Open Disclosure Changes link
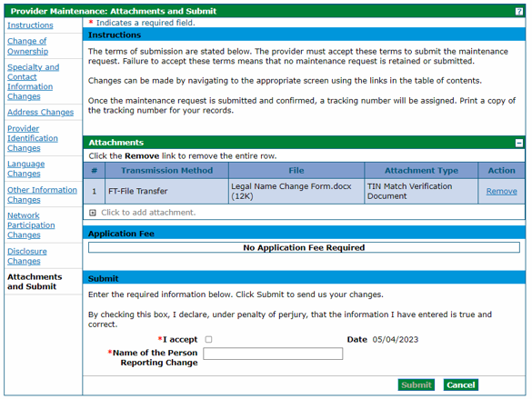This screenshot has height=399, width=532. click(27, 256)
